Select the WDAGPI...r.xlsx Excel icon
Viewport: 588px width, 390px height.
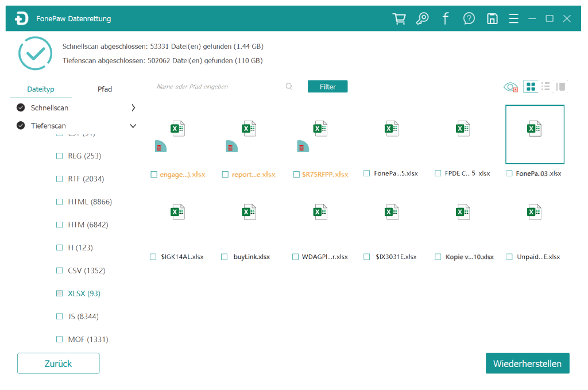(320, 212)
